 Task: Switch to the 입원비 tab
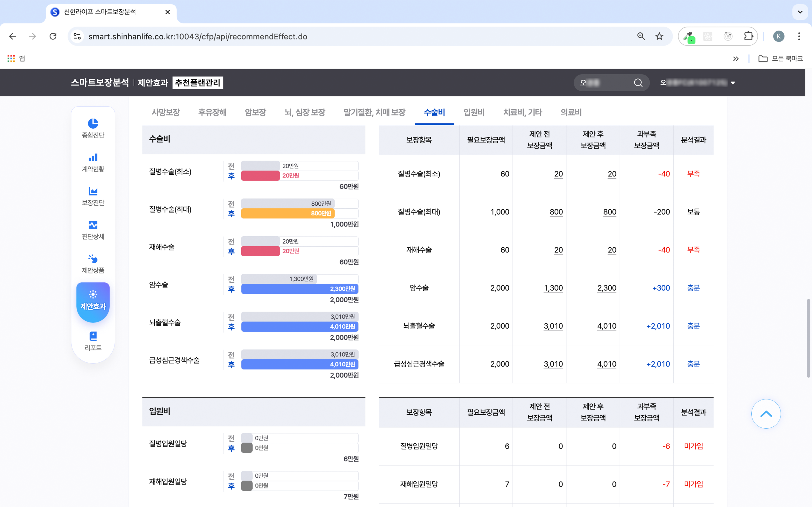(474, 112)
